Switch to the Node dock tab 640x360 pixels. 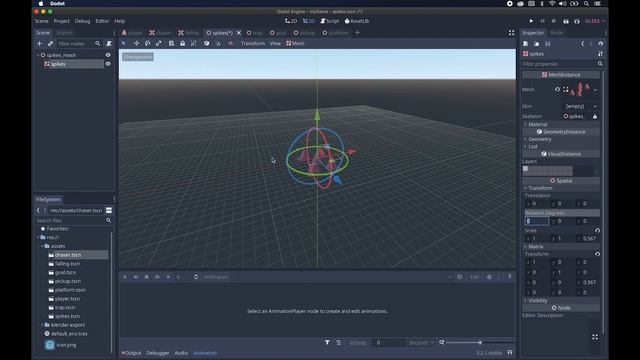[x=557, y=33]
